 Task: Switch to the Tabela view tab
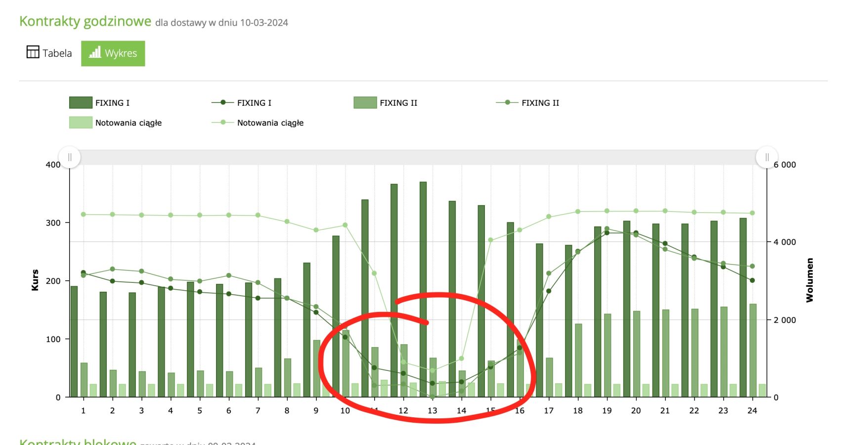click(49, 53)
